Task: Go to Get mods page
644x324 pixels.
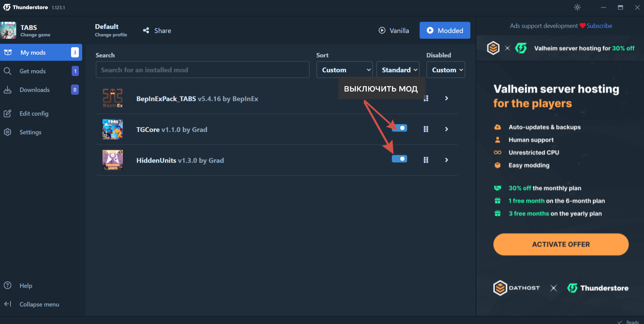Action: tap(41, 71)
